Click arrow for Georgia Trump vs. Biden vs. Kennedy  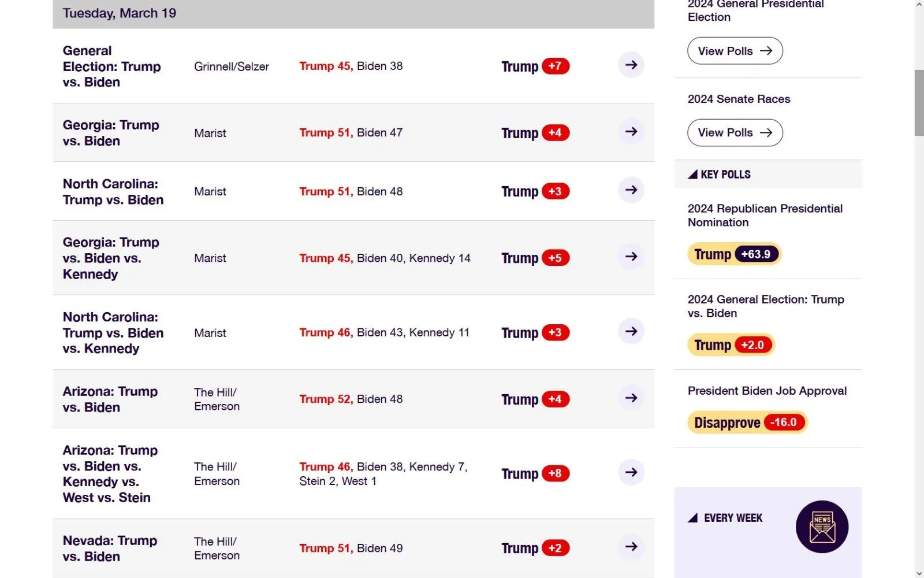point(631,257)
